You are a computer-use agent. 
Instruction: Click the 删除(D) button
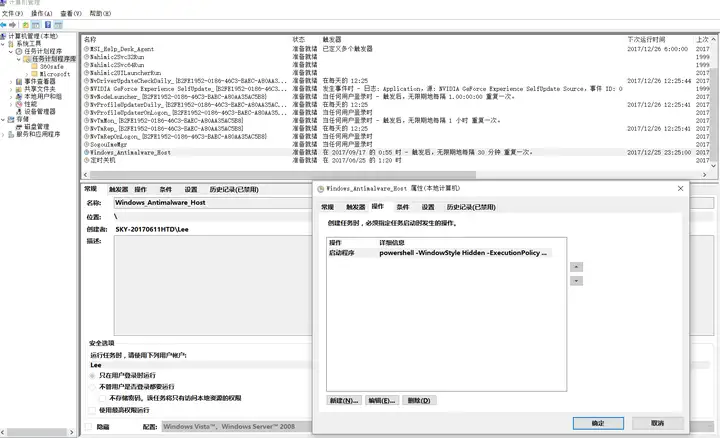click(419, 400)
